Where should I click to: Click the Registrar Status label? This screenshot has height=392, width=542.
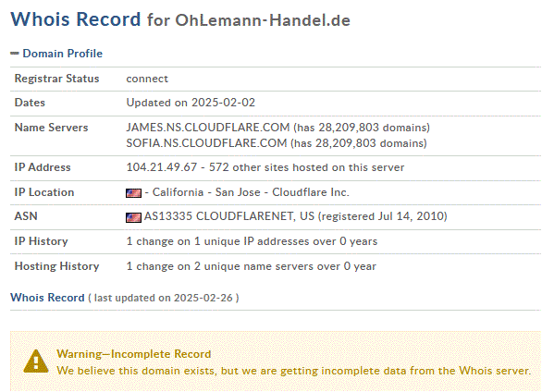click(56, 79)
